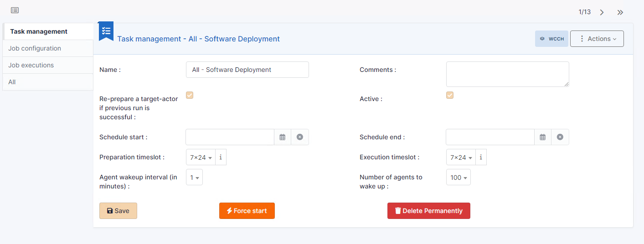644x244 pixels.
Task: Click the 1/13 record counter
Action: 585,12
